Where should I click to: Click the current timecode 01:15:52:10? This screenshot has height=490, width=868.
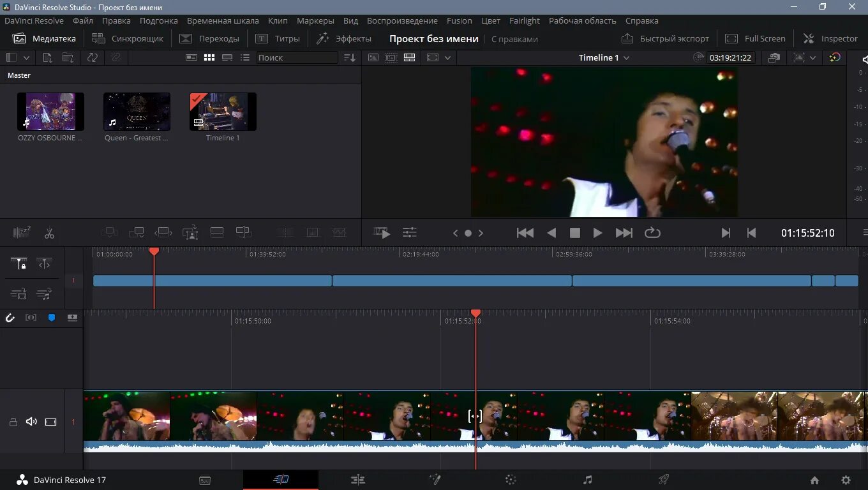pos(807,233)
